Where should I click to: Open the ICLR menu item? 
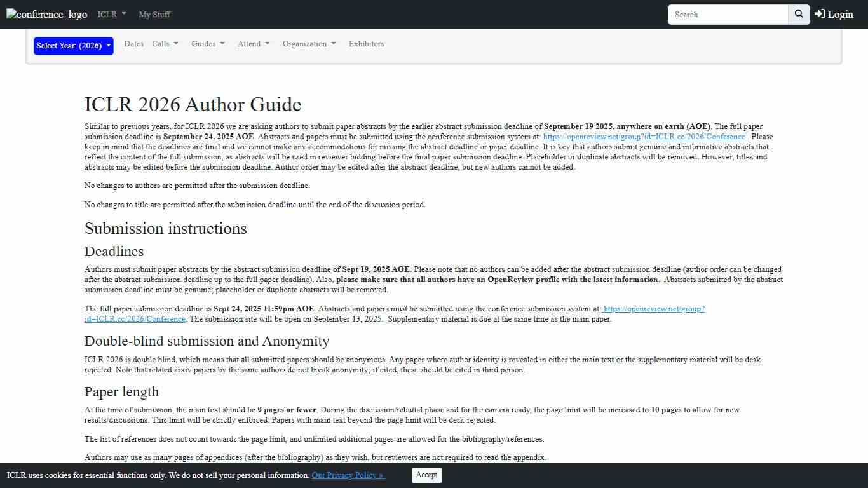107,14
